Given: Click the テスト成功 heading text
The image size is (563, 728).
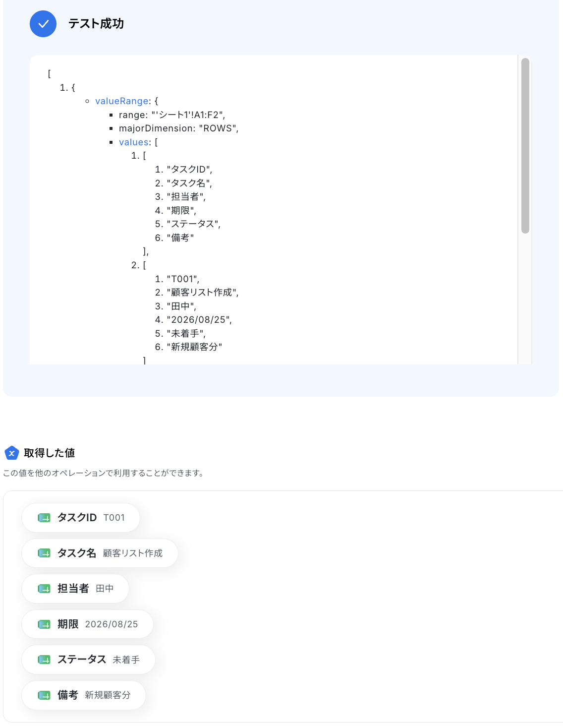Looking at the screenshot, I should pyautogui.click(x=96, y=24).
